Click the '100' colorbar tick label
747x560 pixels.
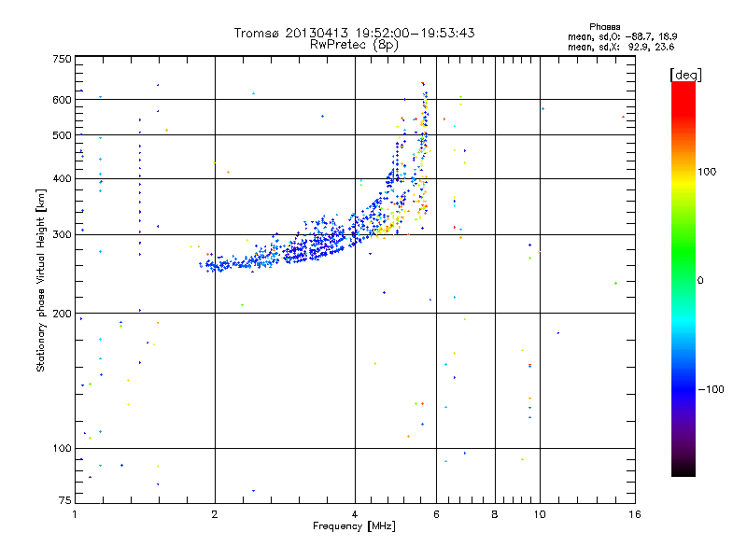click(707, 172)
